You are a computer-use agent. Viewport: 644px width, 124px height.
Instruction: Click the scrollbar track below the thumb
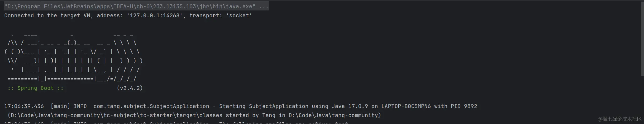[642, 96]
